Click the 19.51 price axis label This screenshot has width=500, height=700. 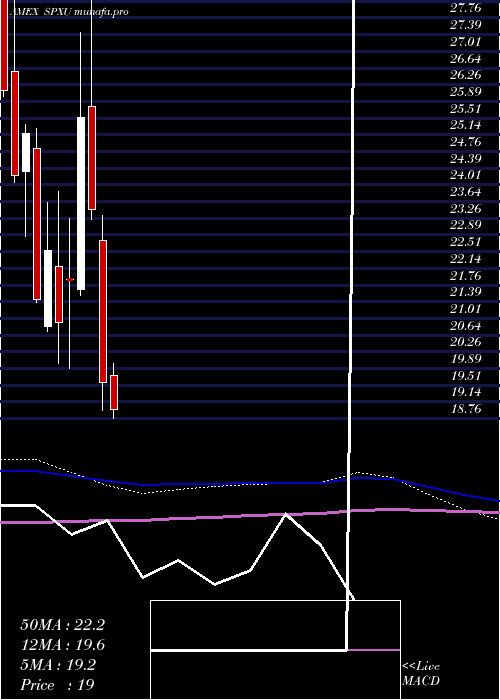[466, 376]
